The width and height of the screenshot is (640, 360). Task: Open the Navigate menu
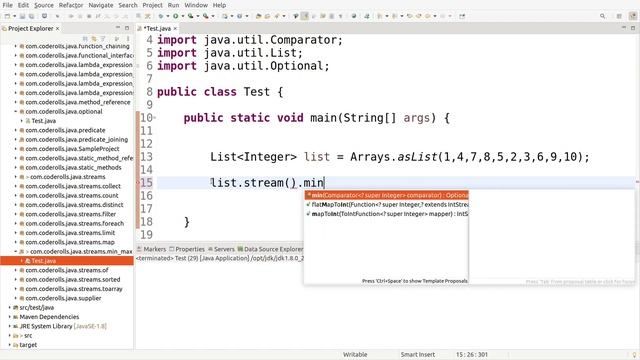point(101,5)
